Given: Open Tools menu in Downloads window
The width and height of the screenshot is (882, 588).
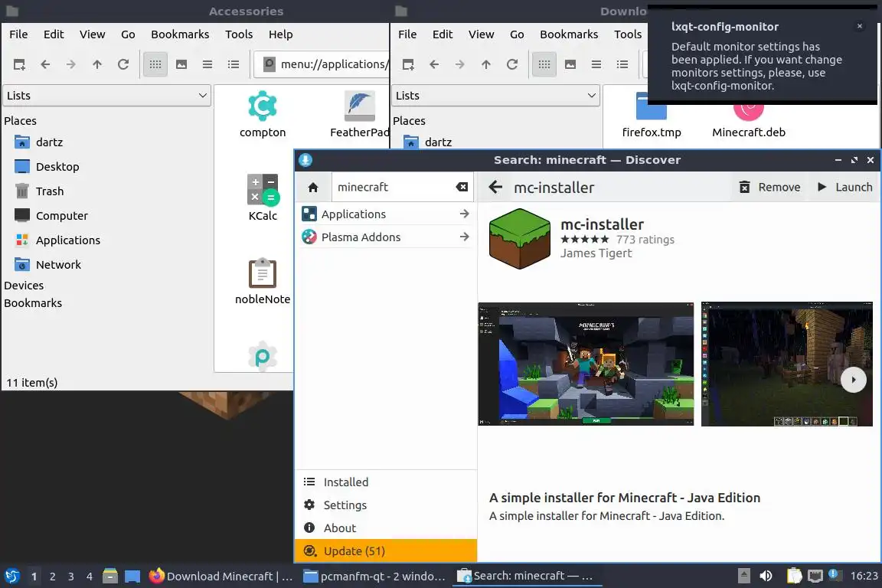Looking at the screenshot, I should [628, 34].
